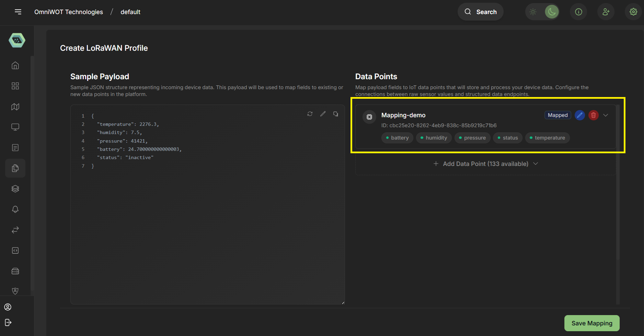Expand the Mapping-demo data point details

[x=606, y=115]
